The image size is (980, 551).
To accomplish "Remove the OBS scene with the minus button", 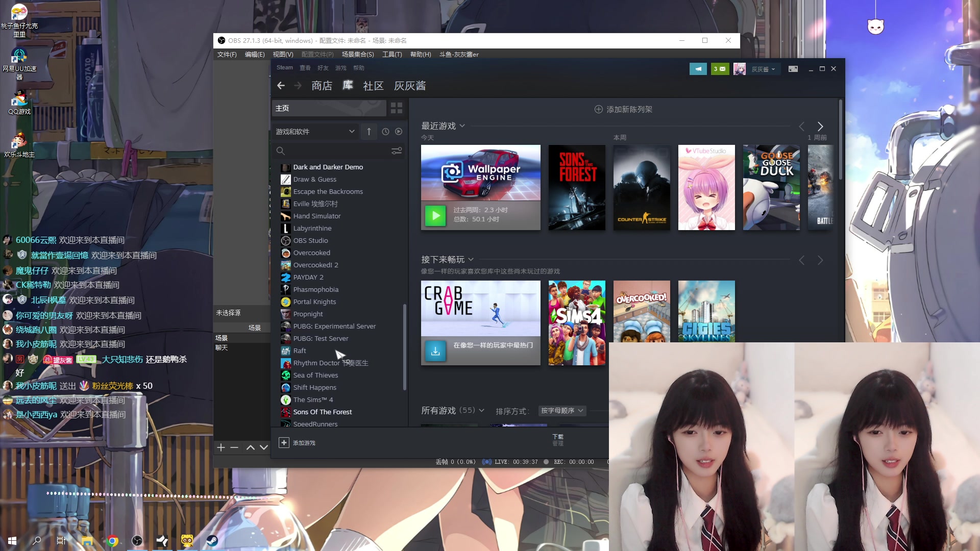I will coord(234,447).
